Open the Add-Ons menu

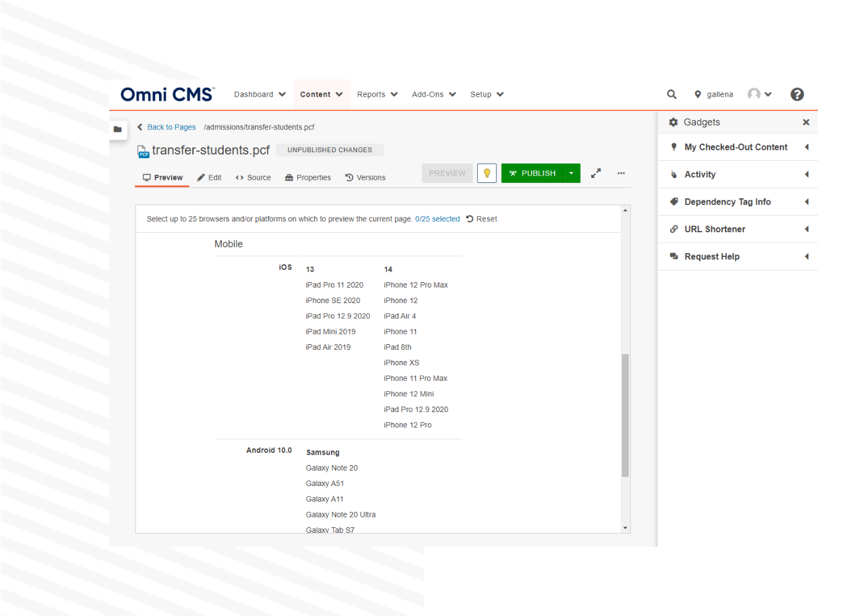[x=434, y=94]
